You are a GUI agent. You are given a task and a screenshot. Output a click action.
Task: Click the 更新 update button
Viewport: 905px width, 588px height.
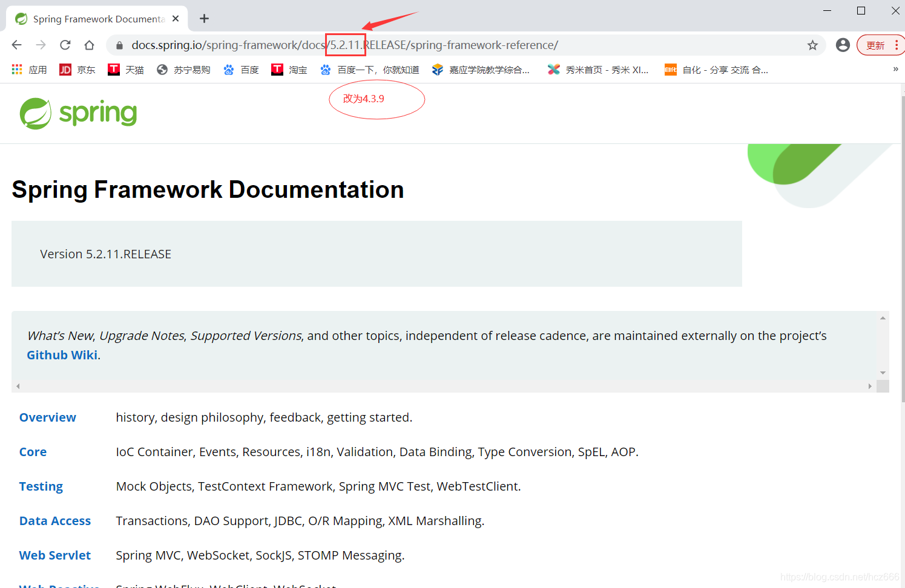pyautogui.click(x=875, y=45)
